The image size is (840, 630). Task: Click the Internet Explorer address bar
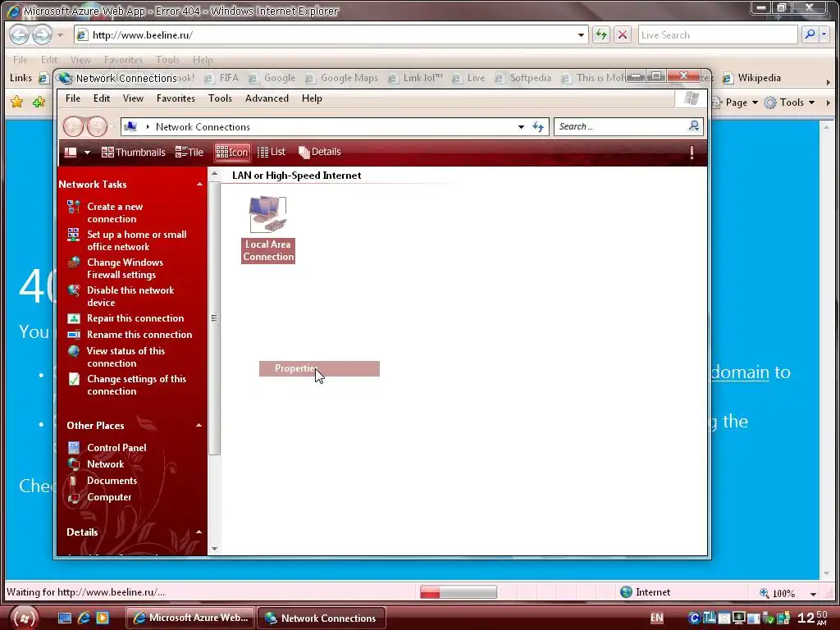(x=332, y=35)
